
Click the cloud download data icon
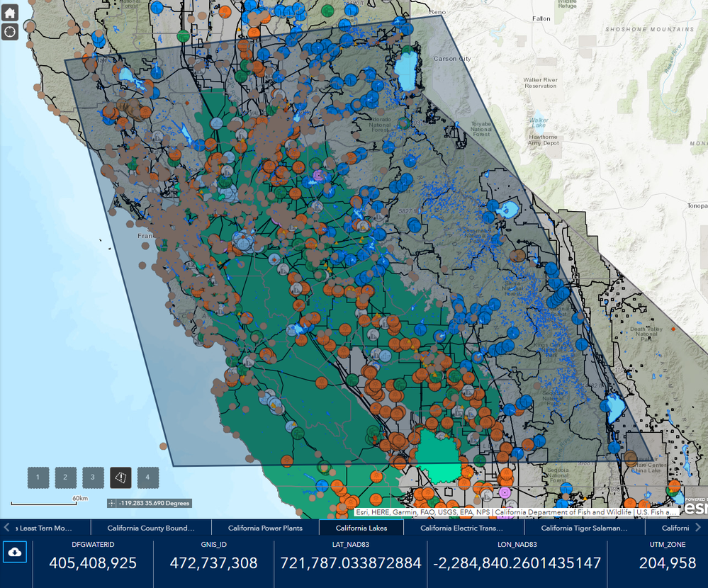(15, 552)
